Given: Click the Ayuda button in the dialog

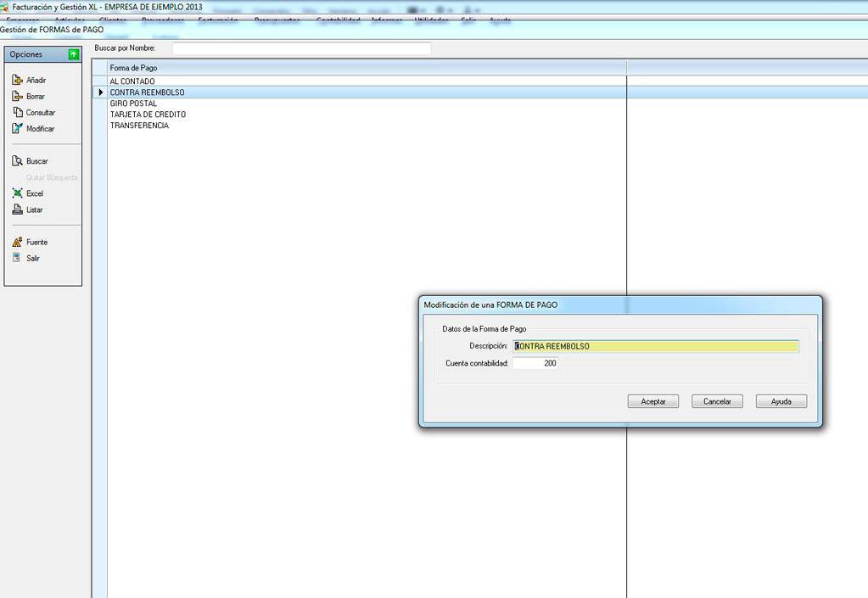Looking at the screenshot, I should coord(781,401).
